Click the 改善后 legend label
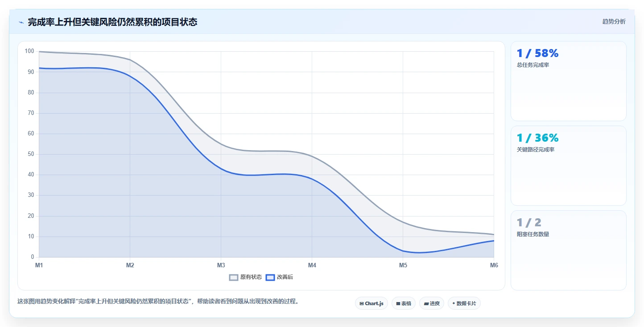 pyautogui.click(x=285, y=277)
